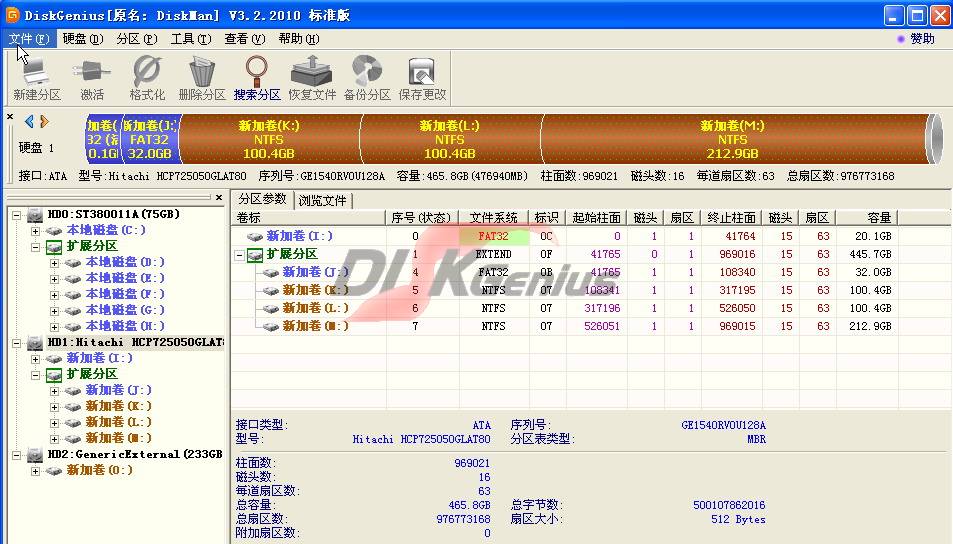Viewport: 953px width, 544px height.
Task: Close the left tree panel with its x
Action: pos(219,198)
